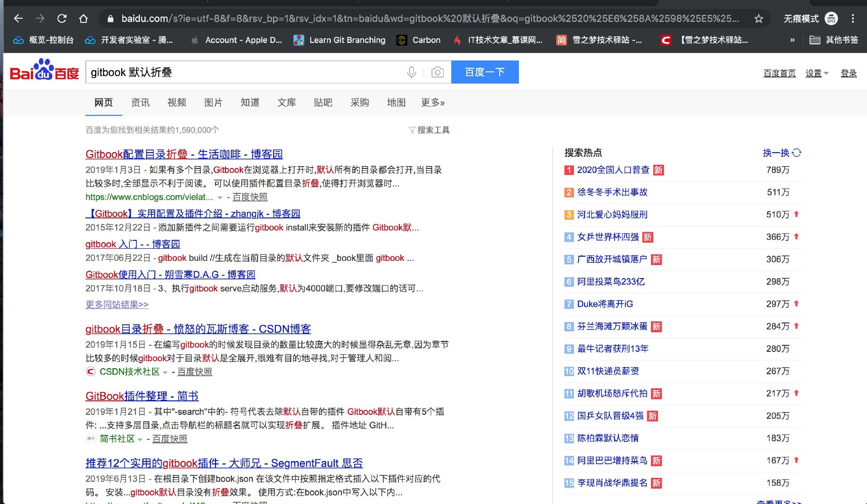
Task: Open image search via the camera icon
Action: click(437, 72)
